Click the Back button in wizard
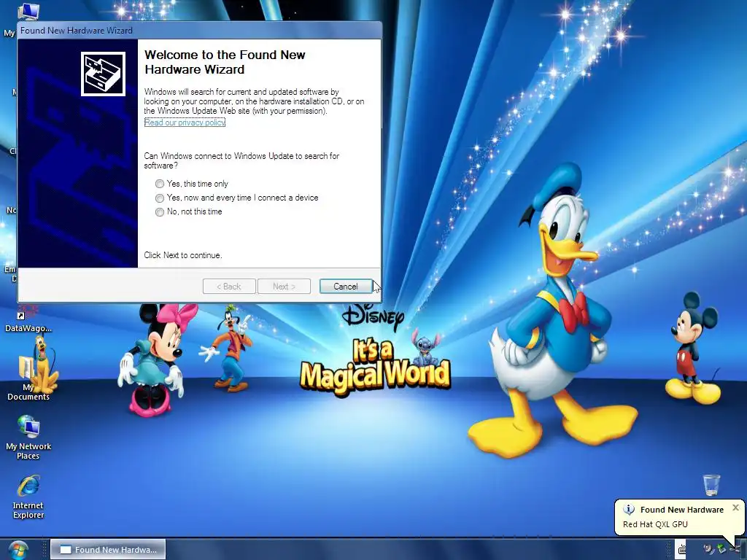The width and height of the screenshot is (747, 560). click(229, 286)
